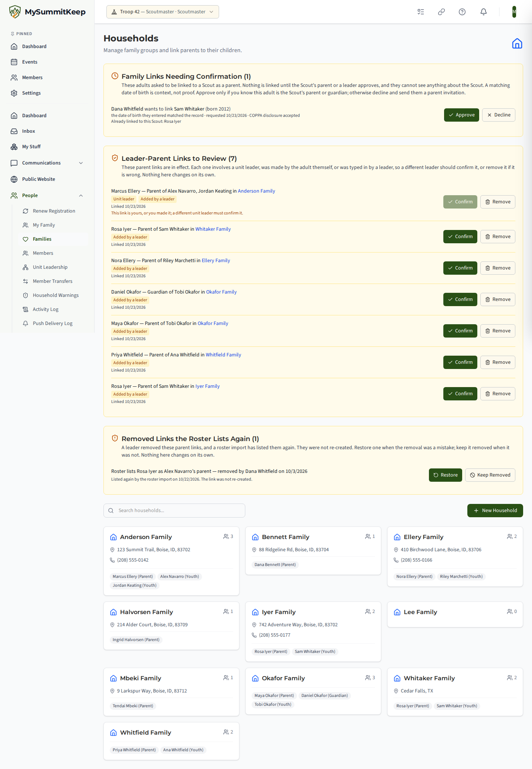Open pinned Dashboard

pyautogui.click(x=47, y=46)
